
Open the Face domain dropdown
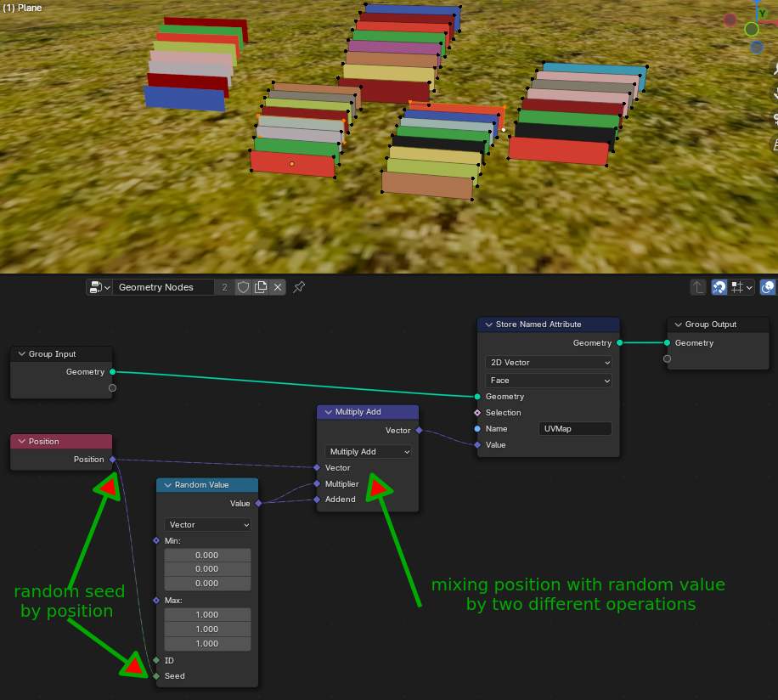click(549, 380)
